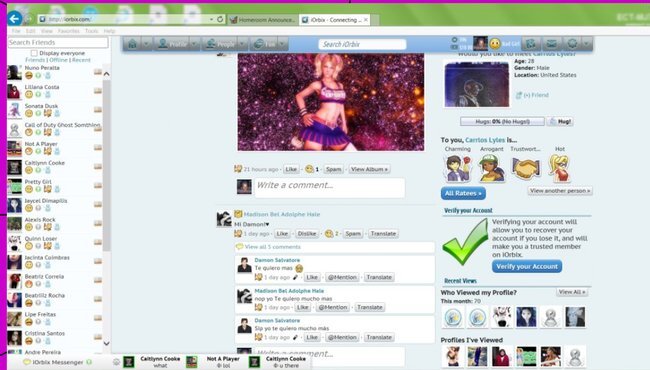Open the mail envelope icon in toolbar
Viewport: 650px width, 370px height.
[551, 44]
